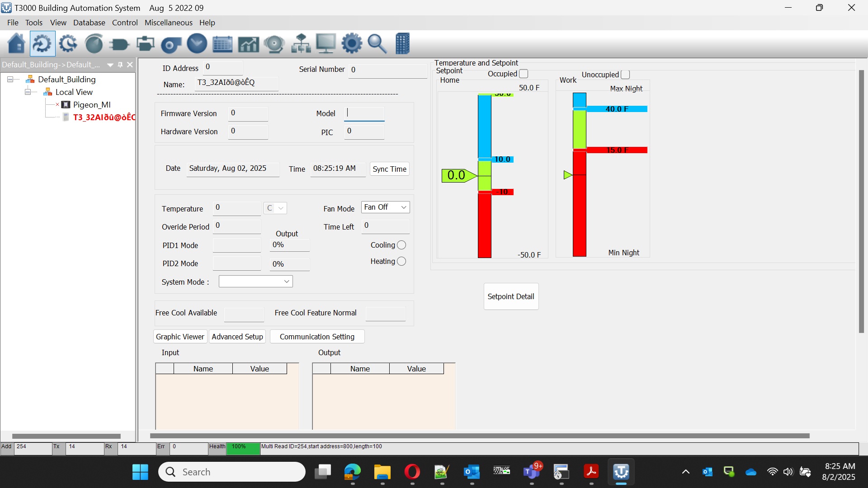868x488 pixels.
Task: Show hidden system tray icons
Action: (685, 472)
